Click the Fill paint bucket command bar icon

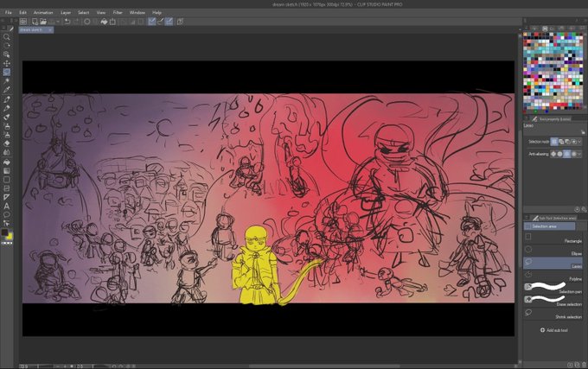pos(104,22)
